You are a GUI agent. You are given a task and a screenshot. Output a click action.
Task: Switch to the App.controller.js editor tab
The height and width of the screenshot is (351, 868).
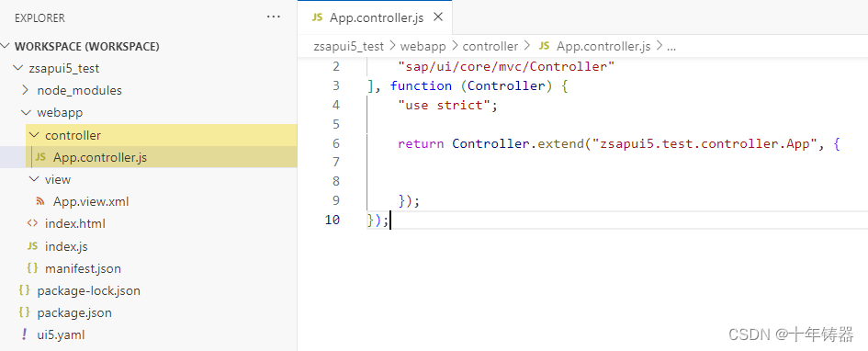tap(376, 17)
